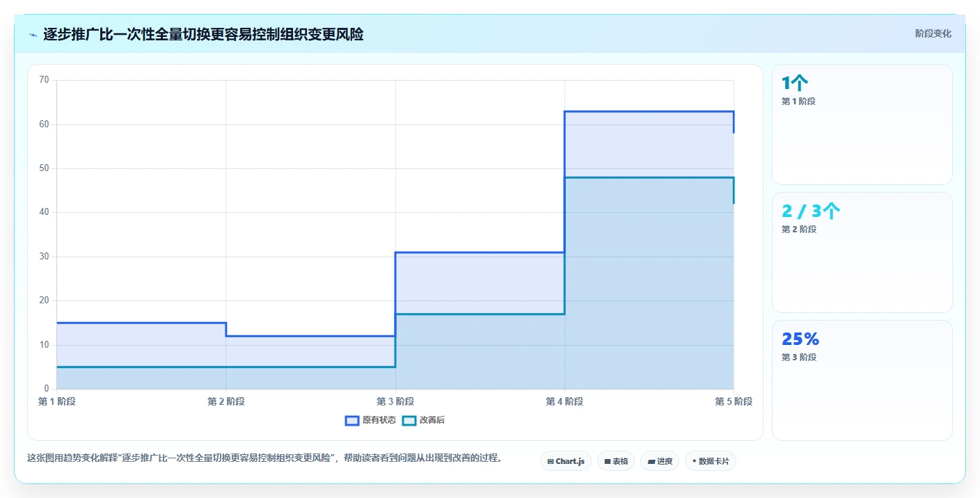Click the 第 4 阶段 x-axis label
Screen dimensions: 980x498
tap(564, 401)
